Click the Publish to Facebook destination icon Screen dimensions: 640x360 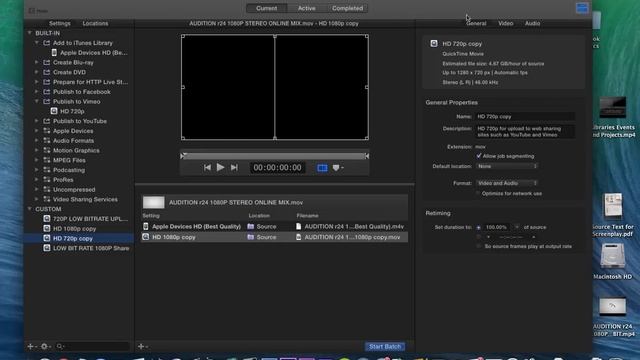point(47,92)
